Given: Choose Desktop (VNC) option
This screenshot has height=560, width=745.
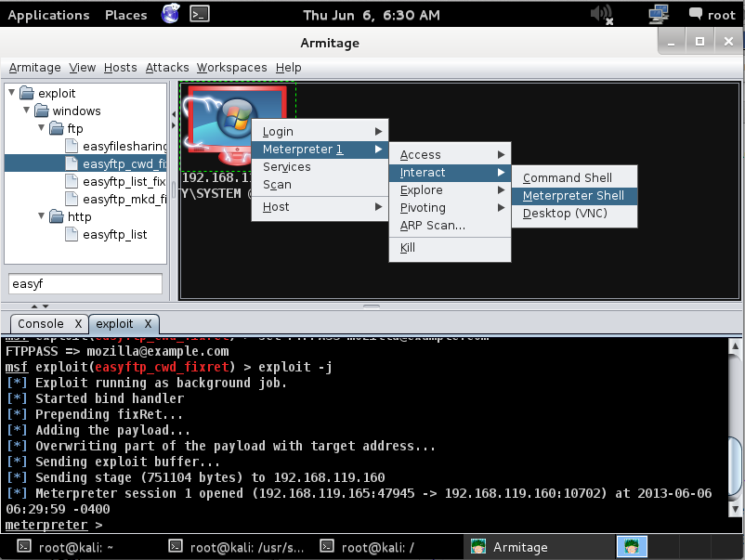Looking at the screenshot, I should 574,214.
